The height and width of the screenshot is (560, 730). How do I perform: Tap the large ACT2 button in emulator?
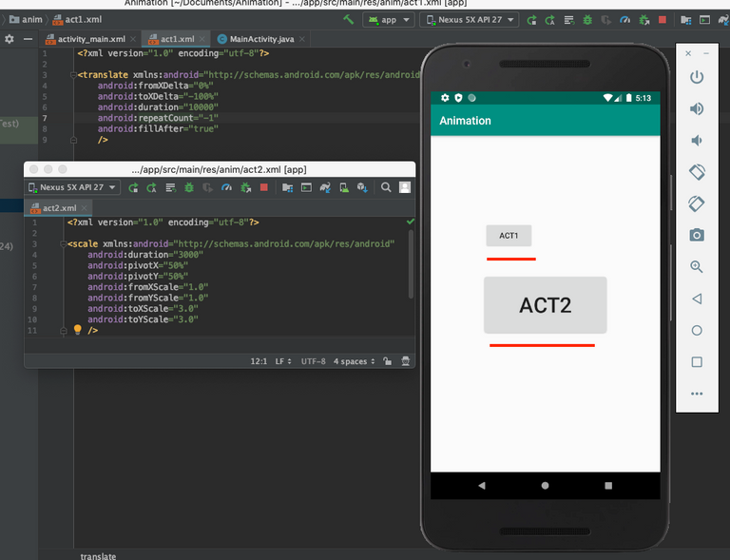(x=546, y=305)
